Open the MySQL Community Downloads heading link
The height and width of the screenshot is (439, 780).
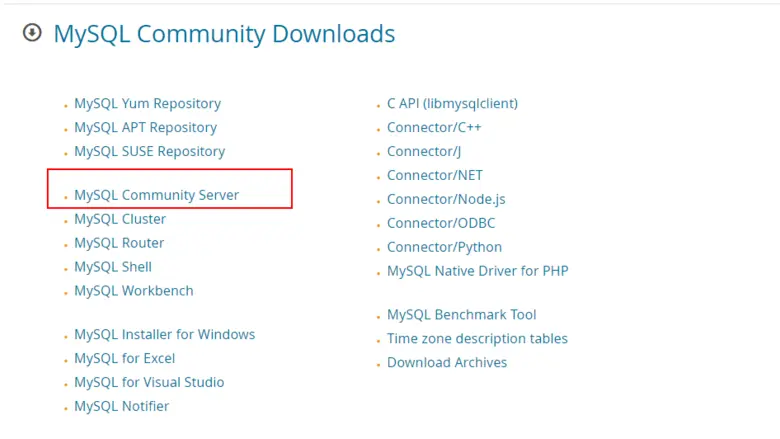(x=224, y=34)
